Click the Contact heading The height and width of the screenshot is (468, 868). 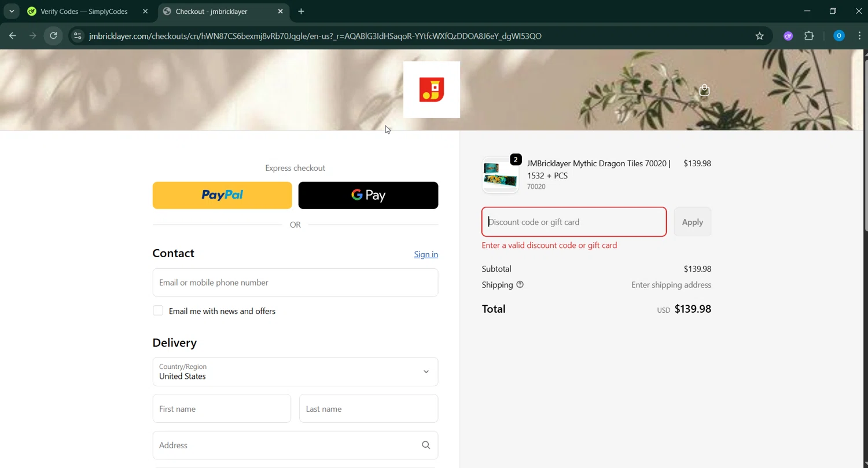click(173, 253)
